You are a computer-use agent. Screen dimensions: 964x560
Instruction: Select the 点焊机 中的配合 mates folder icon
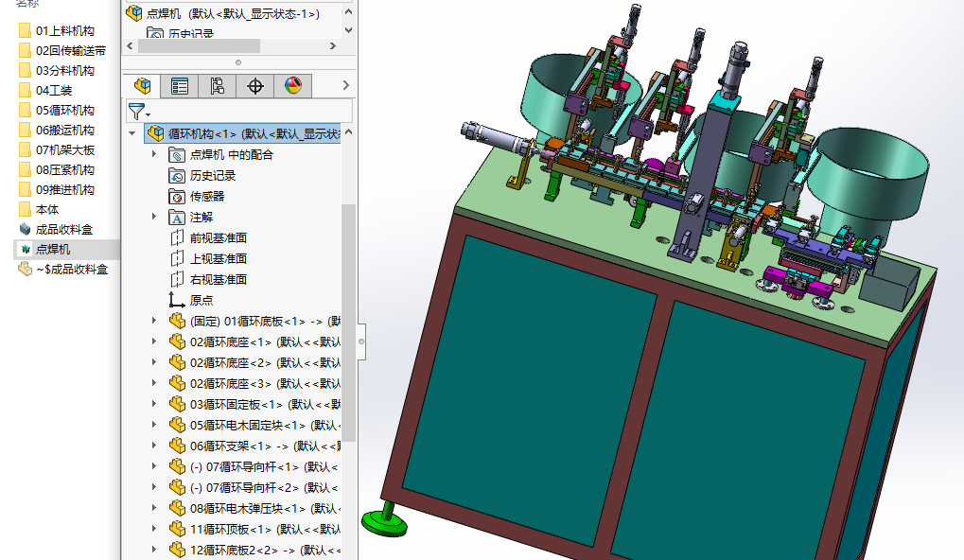pos(177,155)
